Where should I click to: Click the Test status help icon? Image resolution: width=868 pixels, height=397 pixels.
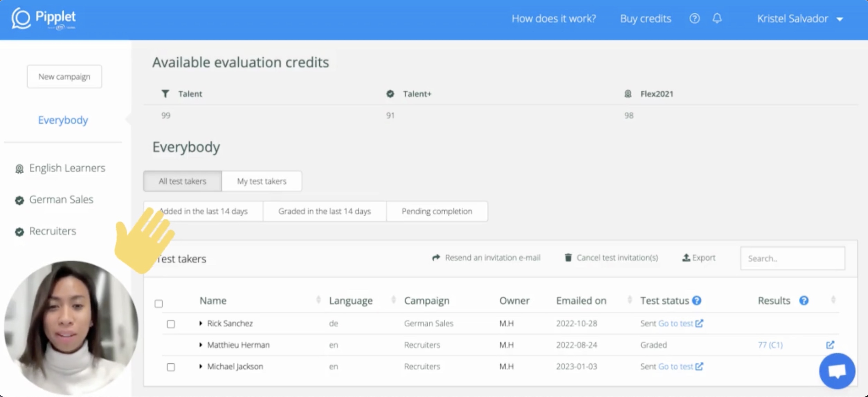point(697,300)
